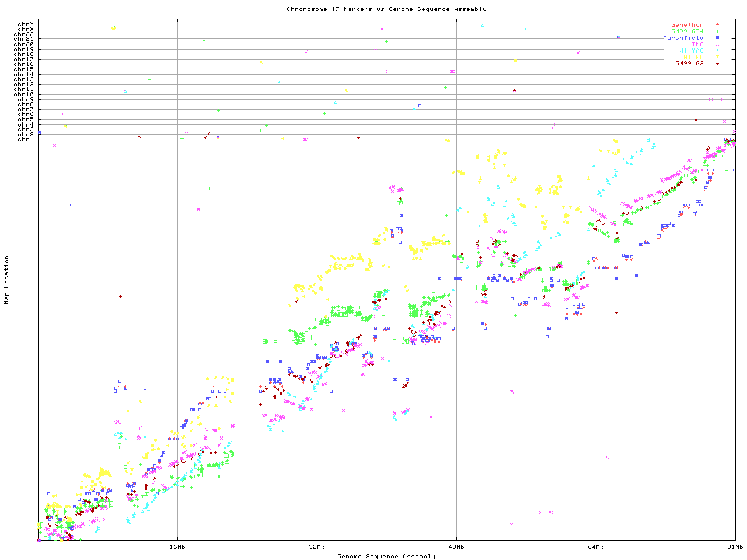747x560 pixels.
Task: Click the GM99 GB4 green plus marker
Action: click(x=717, y=32)
